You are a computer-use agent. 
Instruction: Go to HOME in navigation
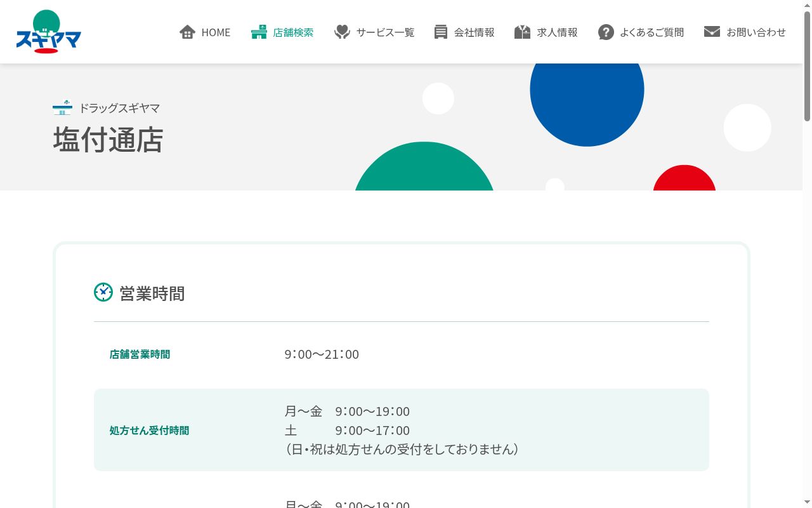pyautogui.click(x=205, y=32)
